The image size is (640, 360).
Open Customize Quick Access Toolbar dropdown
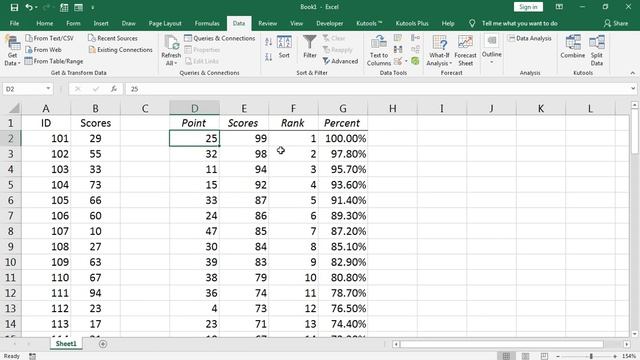point(93,7)
